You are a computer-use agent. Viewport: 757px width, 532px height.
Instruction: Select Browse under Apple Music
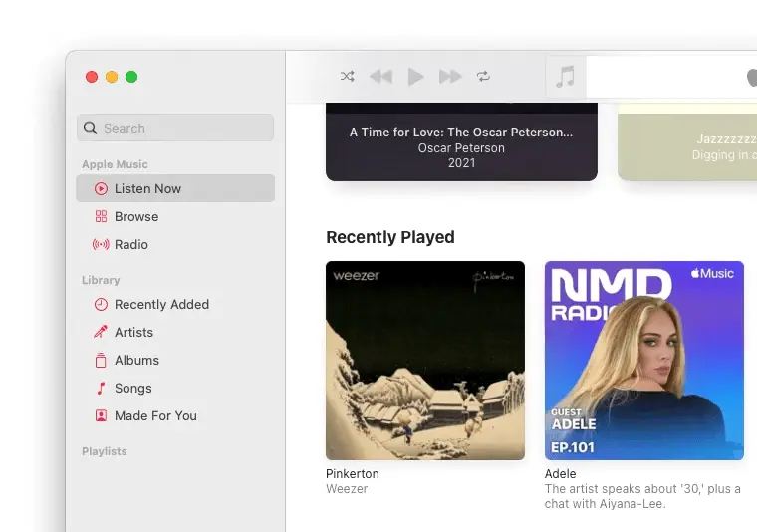136,216
